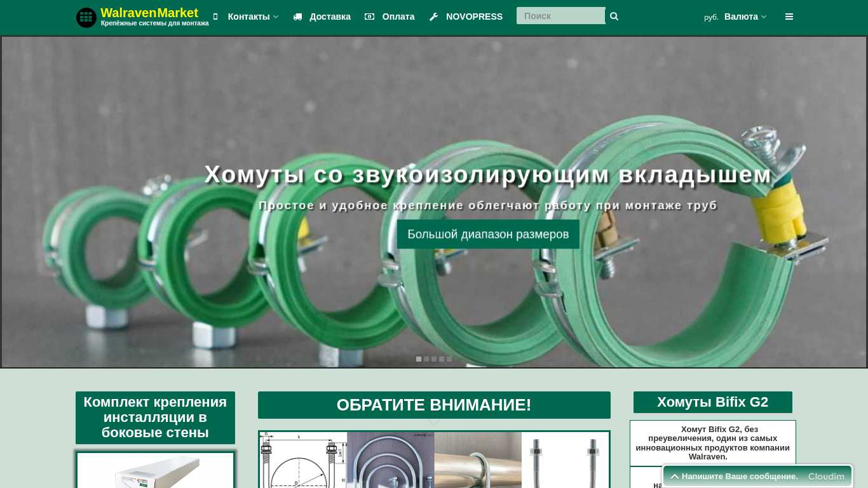Go to the Оплата page
868x488 pixels.
point(398,17)
